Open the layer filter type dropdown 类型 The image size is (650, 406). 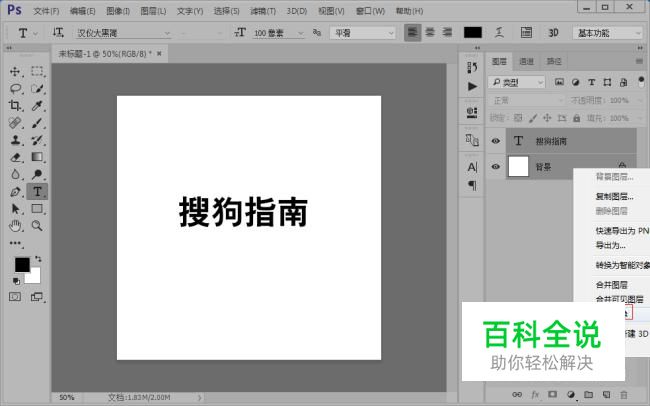pyautogui.click(x=516, y=83)
